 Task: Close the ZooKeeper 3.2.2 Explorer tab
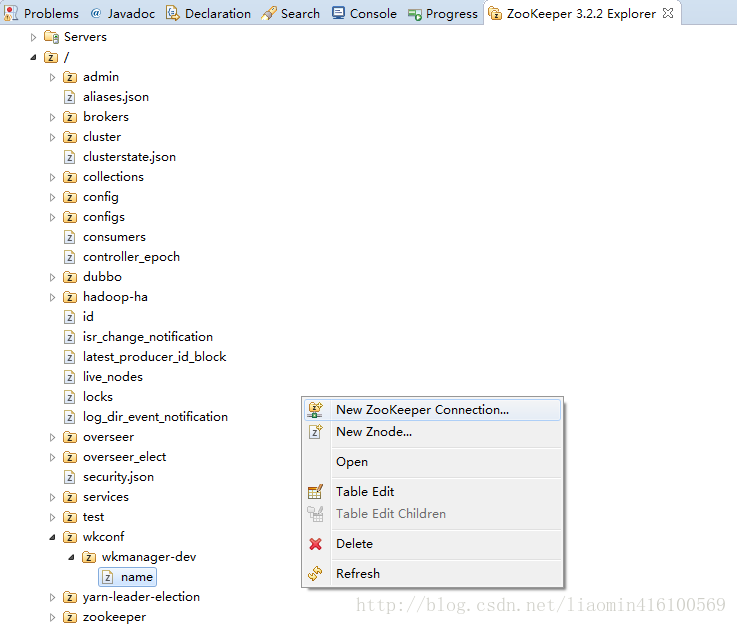point(668,13)
